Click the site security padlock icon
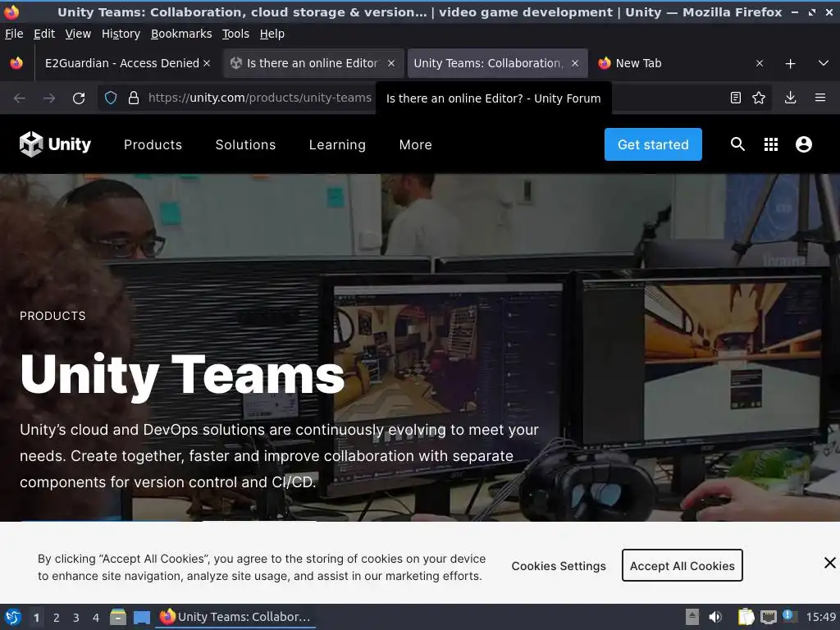The image size is (840, 630). [134, 98]
